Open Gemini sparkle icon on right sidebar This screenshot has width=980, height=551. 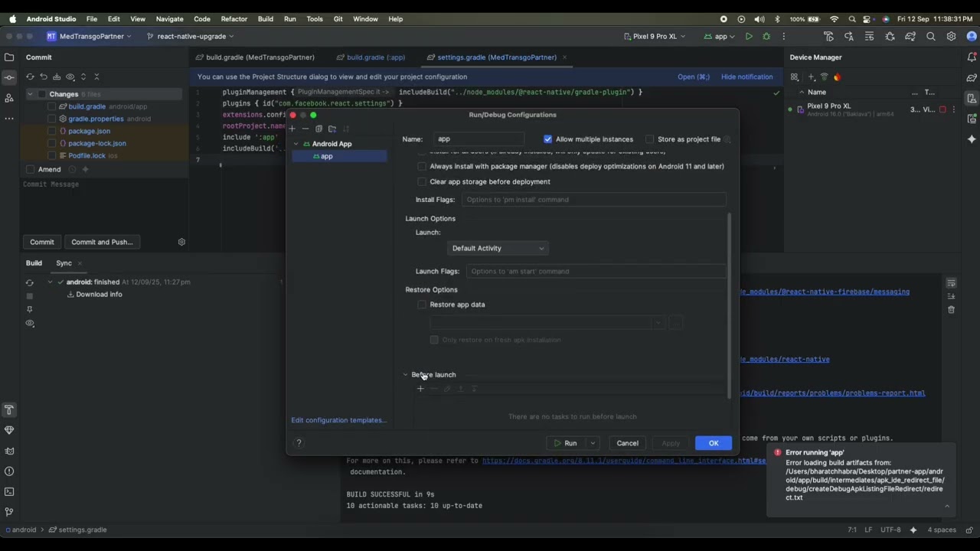coord(972,139)
